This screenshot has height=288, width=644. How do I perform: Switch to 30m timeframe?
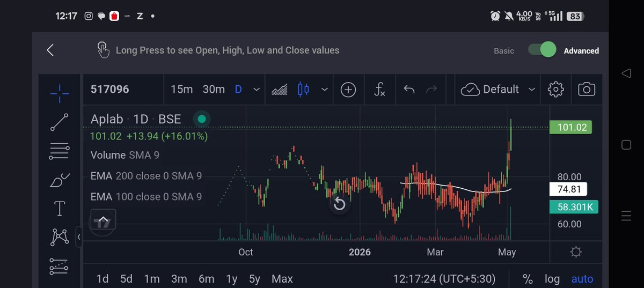pos(214,89)
